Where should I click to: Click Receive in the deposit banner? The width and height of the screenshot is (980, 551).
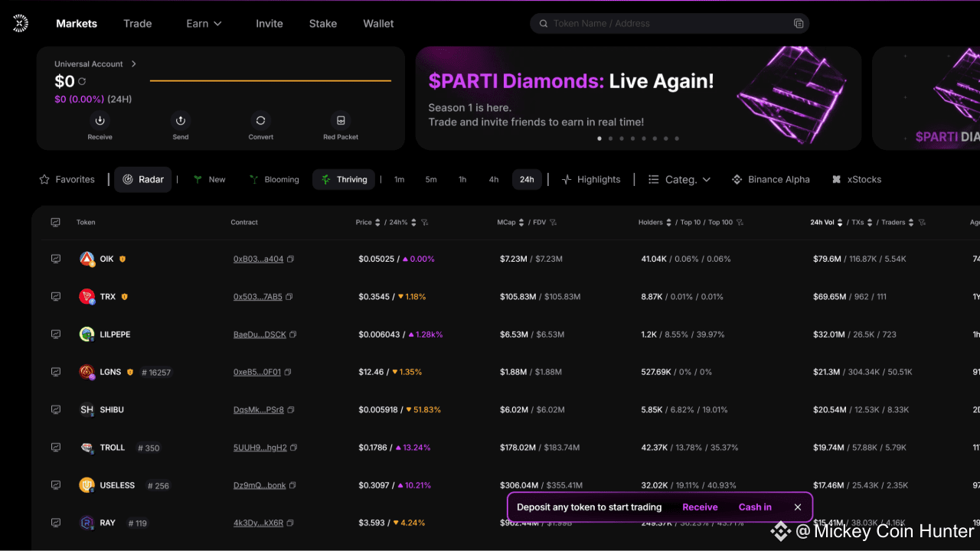coord(700,507)
